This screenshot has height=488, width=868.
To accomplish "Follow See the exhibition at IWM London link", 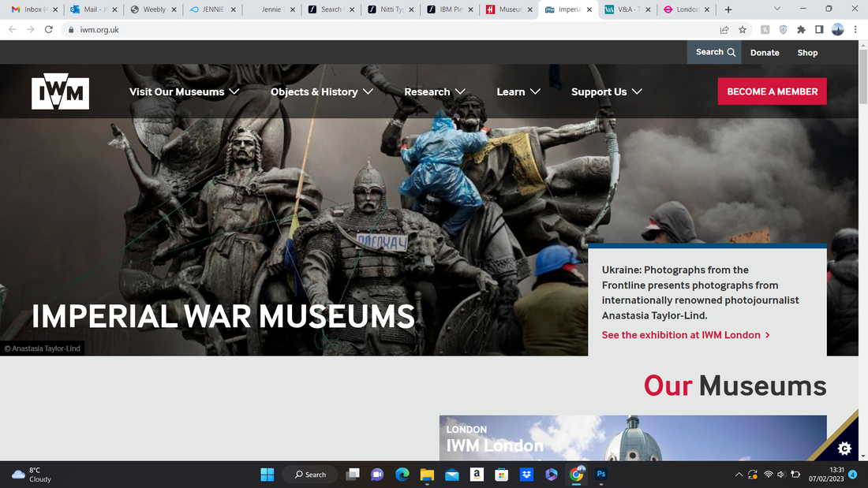I will pos(686,335).
